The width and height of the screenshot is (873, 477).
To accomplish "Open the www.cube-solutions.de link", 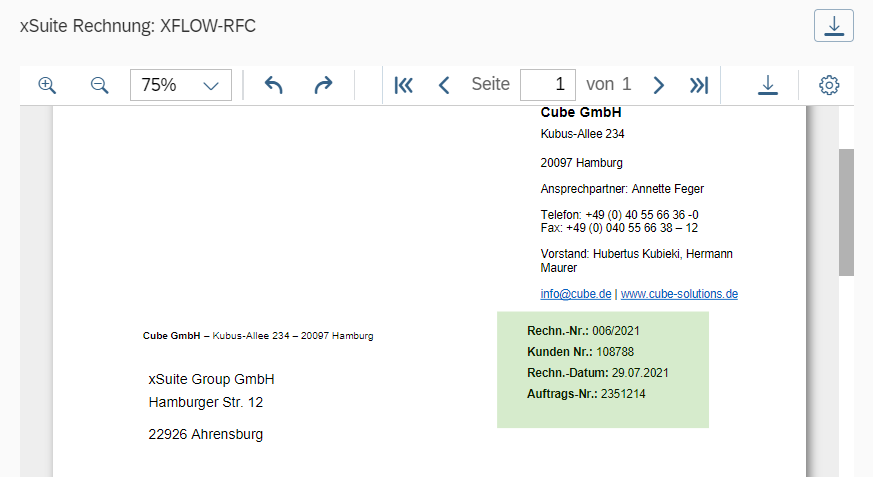I will (679, 294).
